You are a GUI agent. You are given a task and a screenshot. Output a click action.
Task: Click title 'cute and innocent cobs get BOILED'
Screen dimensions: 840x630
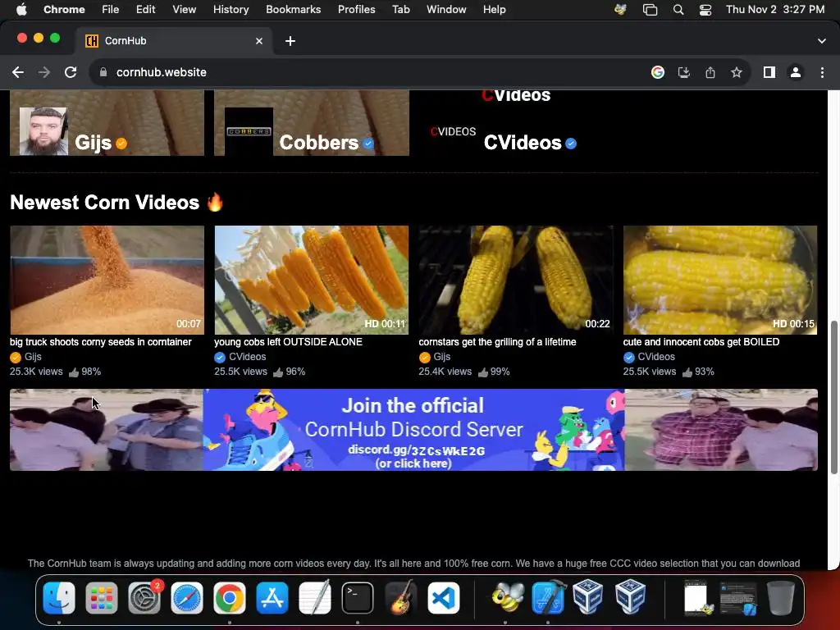click(701, 342)
